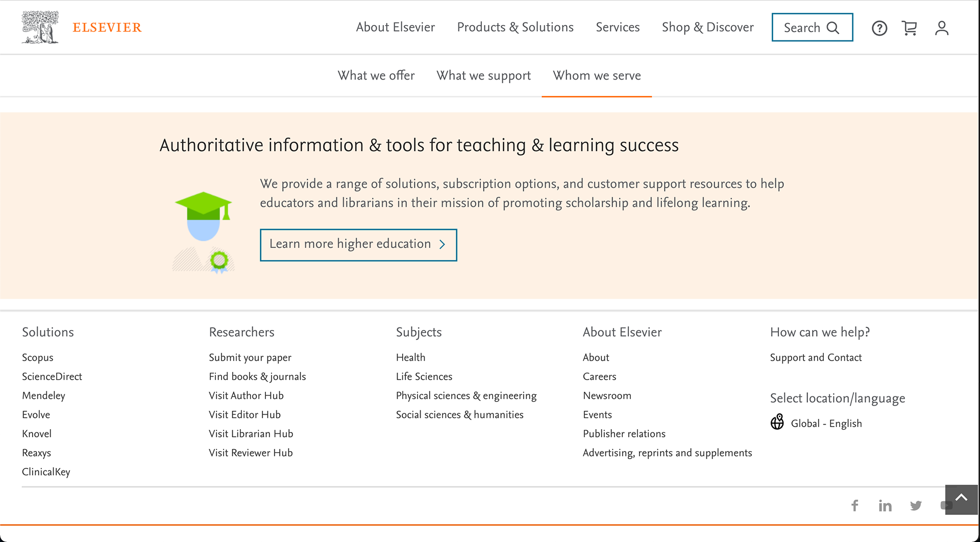Open the ScienceDirect footer link
Viewport: 980px width, 542px height.
52,376
